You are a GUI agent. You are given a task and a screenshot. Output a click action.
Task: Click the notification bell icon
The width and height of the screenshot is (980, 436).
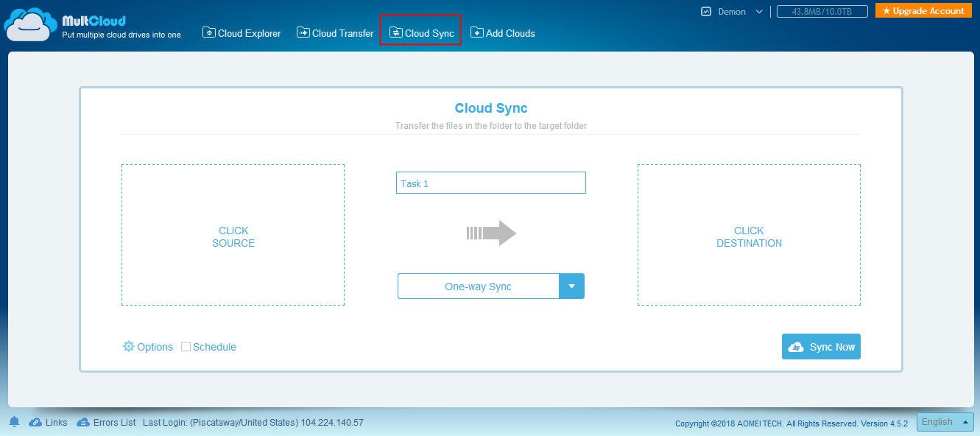(x=14, y=422)
